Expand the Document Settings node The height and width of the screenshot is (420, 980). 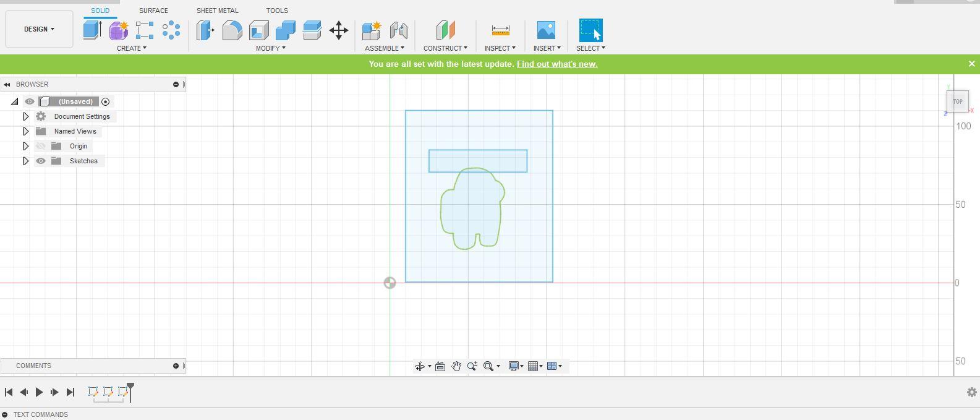coord(25,116)
